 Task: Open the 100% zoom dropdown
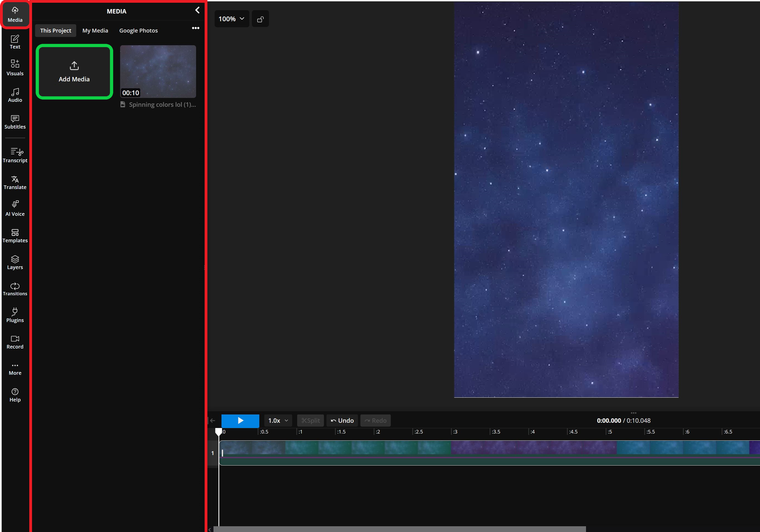tap(231, 19)
